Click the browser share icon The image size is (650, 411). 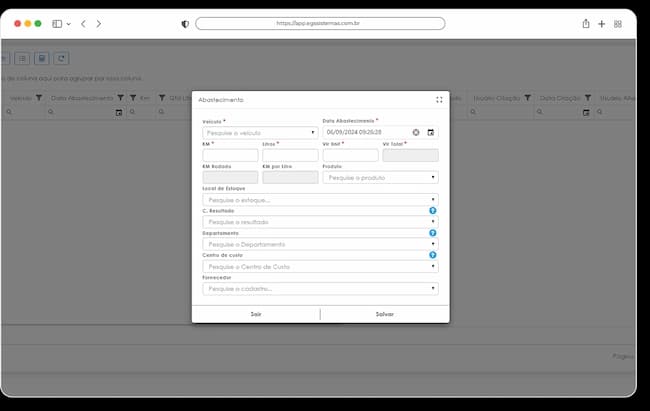[586, 24]
